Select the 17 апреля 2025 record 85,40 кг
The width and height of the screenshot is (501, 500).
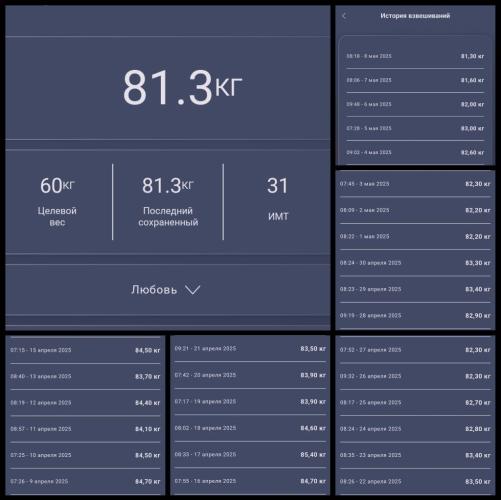click(250, 455)
